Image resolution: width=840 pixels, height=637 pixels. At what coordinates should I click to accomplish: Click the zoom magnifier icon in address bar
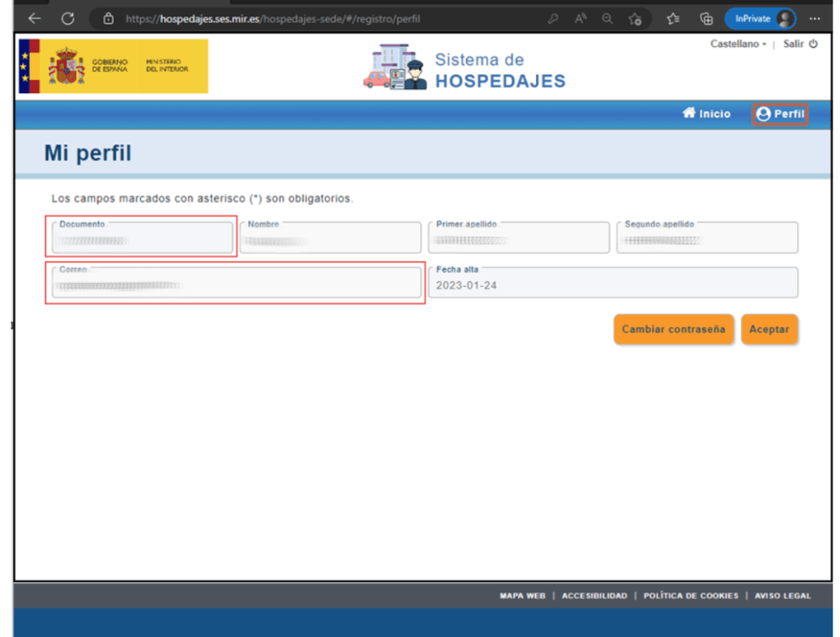pyautogui.click(x=607, y=19)
